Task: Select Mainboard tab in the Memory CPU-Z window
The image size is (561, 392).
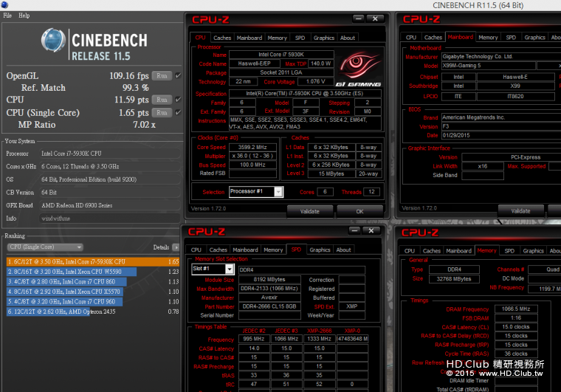Action: click(x=458, y=251)
